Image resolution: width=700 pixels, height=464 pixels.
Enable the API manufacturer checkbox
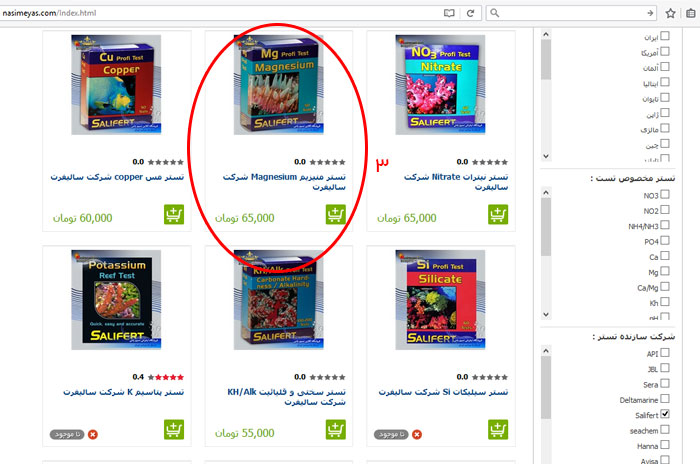click(x=665, y=352)
